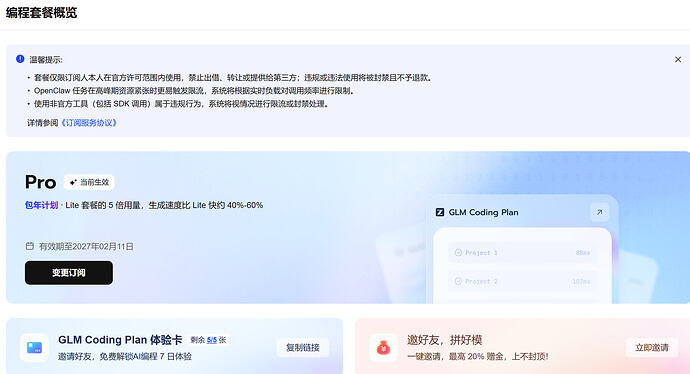690x374 pixels.
Task: Click the 邀请好友，免费解锁AI编程 7 日体验 text
Action: coord(125,356)
